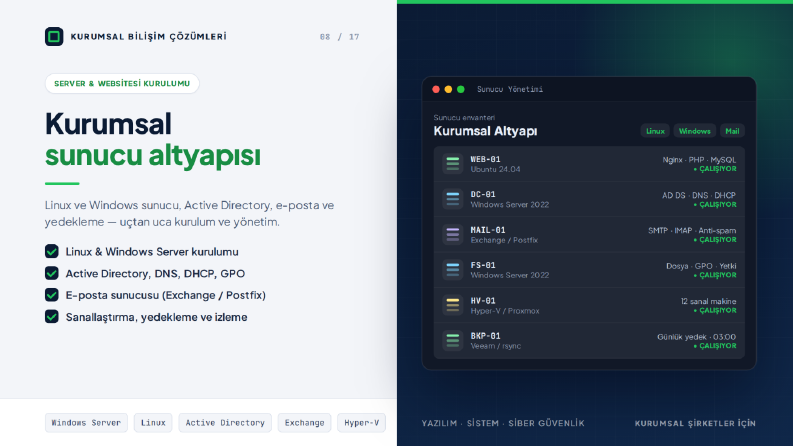
Task: Toggle the Linux & Windows Server kurulumu checkbox
Action: 52,251
